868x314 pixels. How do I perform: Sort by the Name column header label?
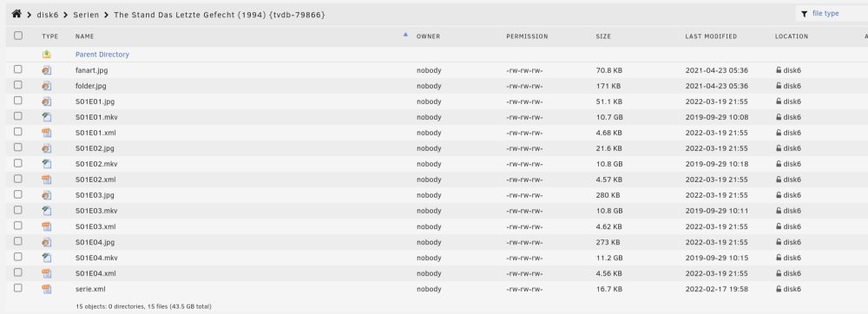pos(85,36)
